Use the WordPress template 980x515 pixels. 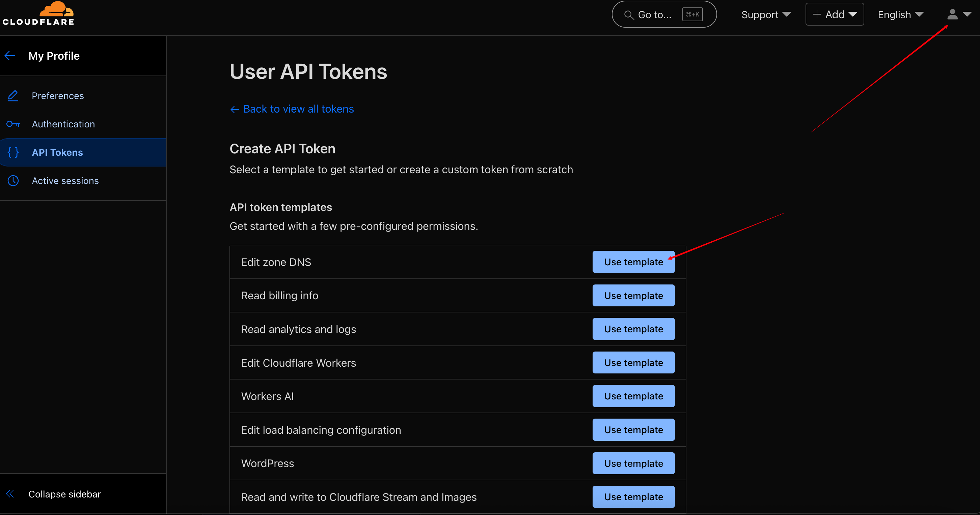pyautogui.click(x=633, y=463)
